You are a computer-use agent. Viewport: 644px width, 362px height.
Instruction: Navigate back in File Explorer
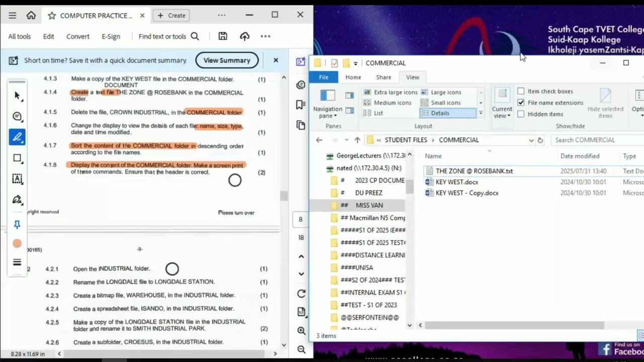coord(319,140)
